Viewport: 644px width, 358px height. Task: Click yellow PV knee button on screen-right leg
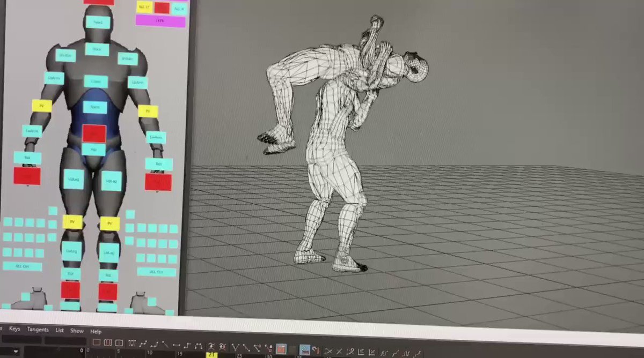(109, 223)
